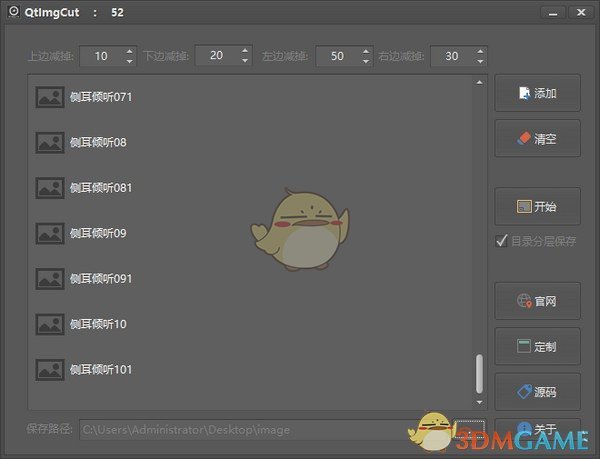Image resolution: width=600 pixels, height=459 pixels.
Task: Select the image icon of 侧耳倾听10
Action: tap(50, 324)
